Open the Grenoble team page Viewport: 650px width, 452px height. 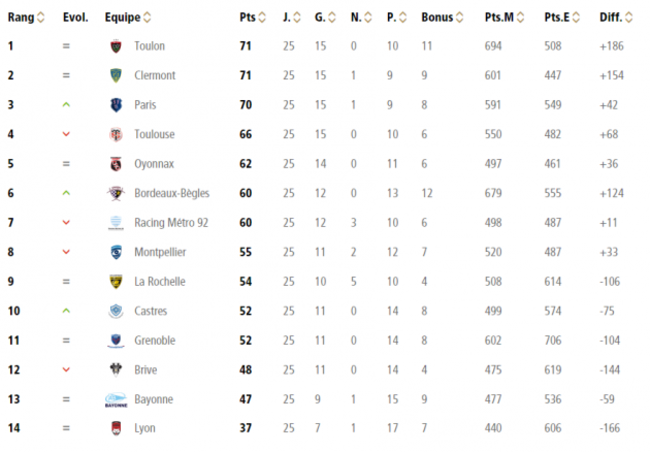click(155, 340)
